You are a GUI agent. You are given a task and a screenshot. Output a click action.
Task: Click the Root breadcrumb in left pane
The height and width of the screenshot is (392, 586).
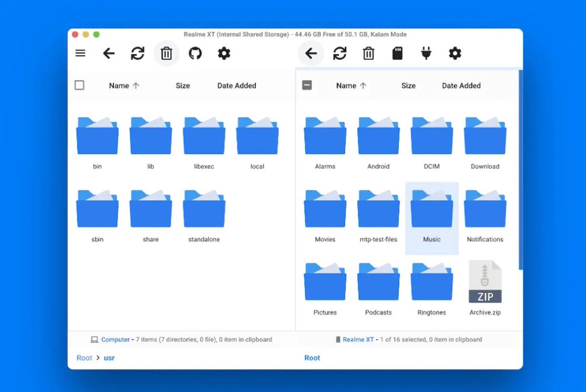tap(84, 358)
